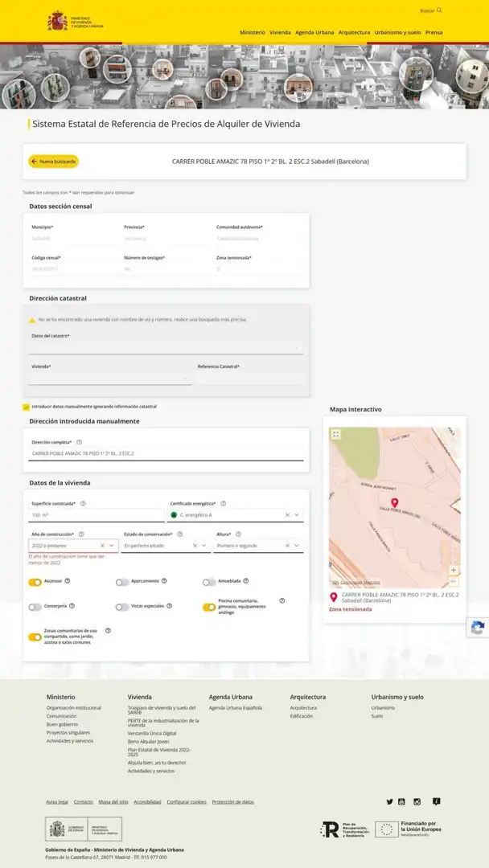Zoom out on the interactive map
This screenshot has height=868, width=489.
click(x=454, y=581)
